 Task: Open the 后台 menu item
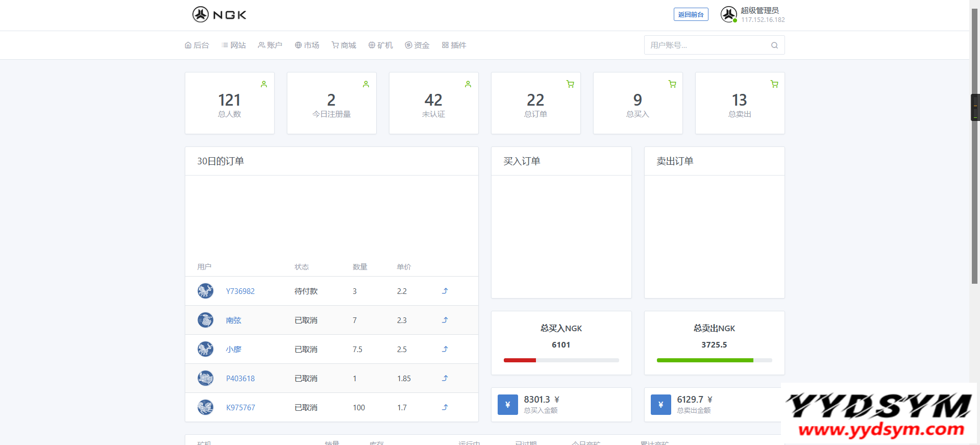point(197,45)
